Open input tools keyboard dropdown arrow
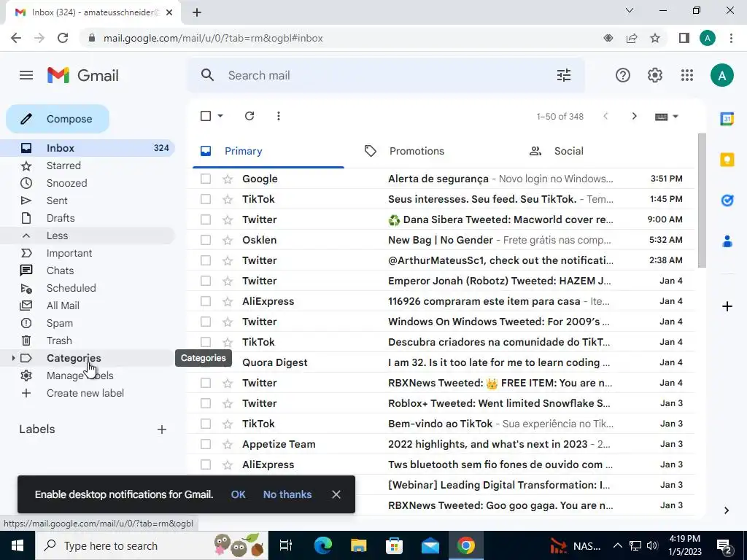This screenshot has width=747, height=560. click(675, 117)
